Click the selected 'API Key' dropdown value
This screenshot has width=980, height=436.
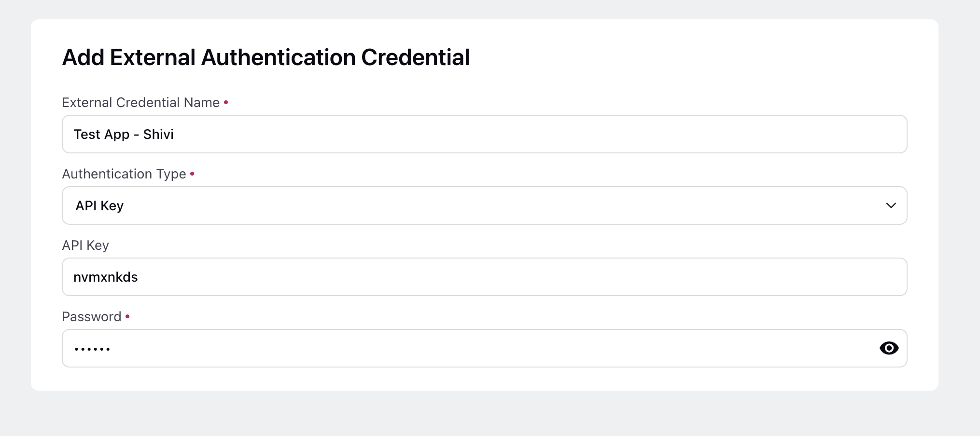tap(99, 206)
